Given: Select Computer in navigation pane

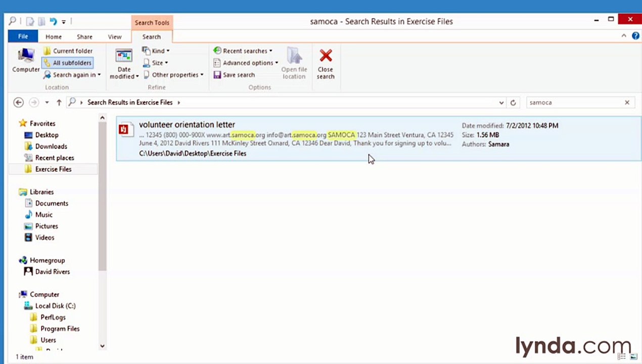Looking at the screenshot, I should [x=44, y=294].
